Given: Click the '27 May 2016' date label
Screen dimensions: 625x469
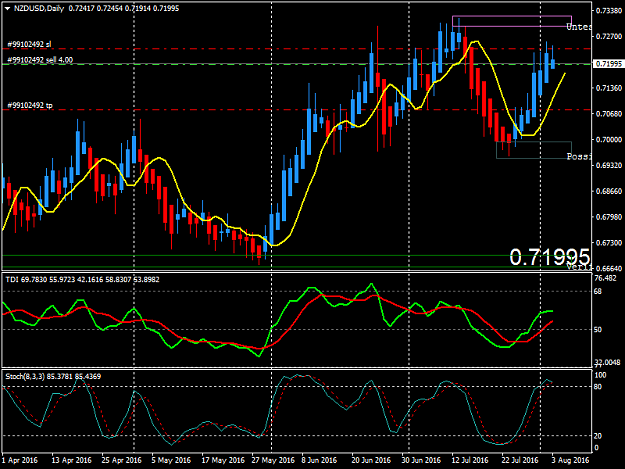Looking at the screenshot, I should click(x=273, y=460).
